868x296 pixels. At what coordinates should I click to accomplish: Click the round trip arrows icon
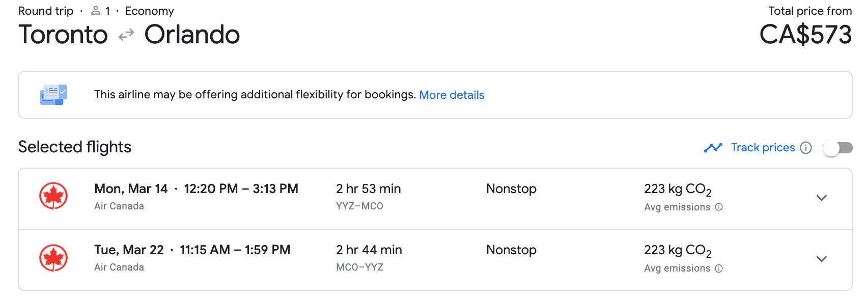[126, 35]
